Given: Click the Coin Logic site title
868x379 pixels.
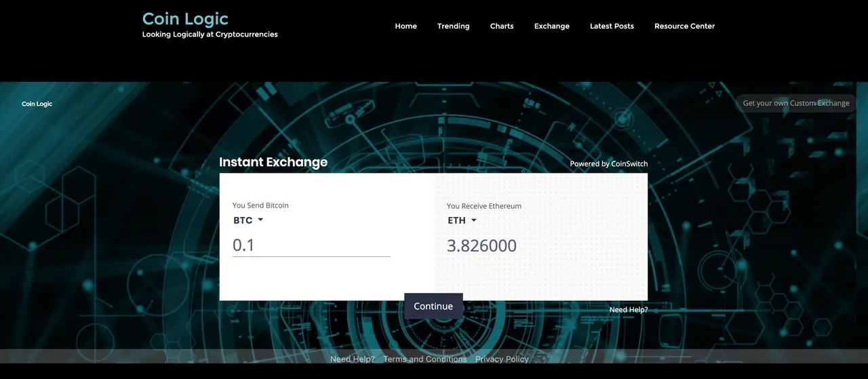Looking at the screenshot, I should 185,18.
